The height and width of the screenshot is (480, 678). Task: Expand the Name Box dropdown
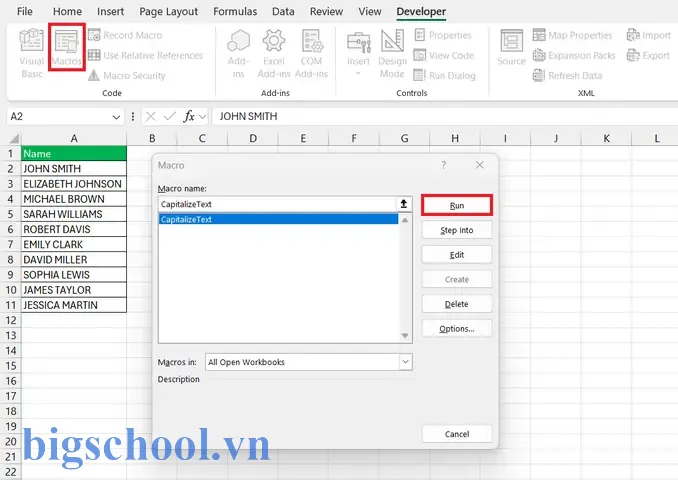pos(116,117)
